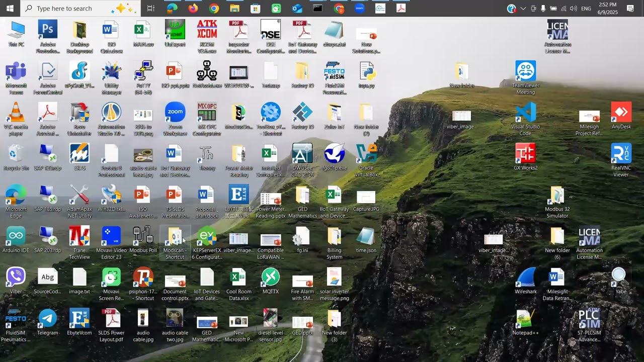Open diesel level sensor.jpg thumbnail

tap(271, 325)
